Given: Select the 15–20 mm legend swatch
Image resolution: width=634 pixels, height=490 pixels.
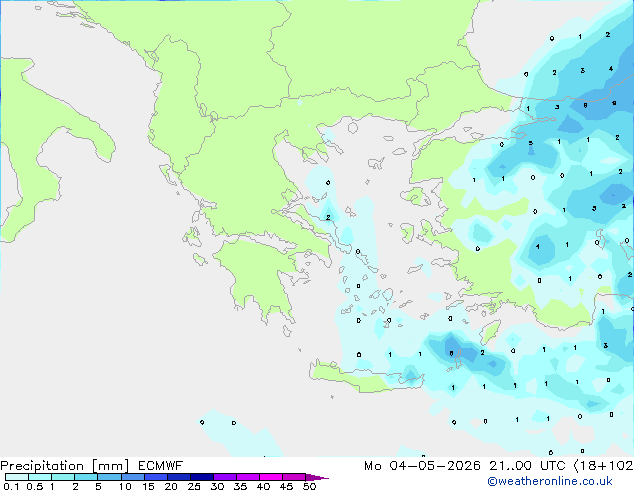Looking at the screenshot, I should click(x=155, y=477).
